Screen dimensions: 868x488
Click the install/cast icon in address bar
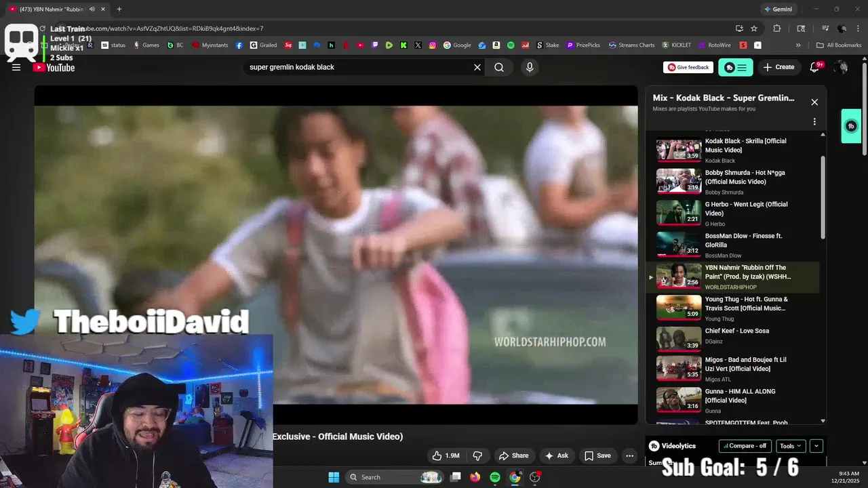tap(739, 28)
